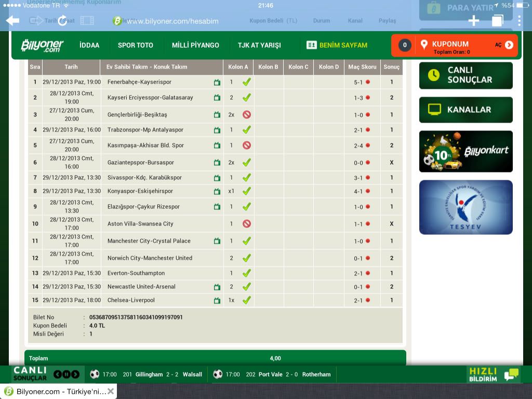
Task: Open the MİLLİ PİYANGO menu
Action: click(195, 45)
